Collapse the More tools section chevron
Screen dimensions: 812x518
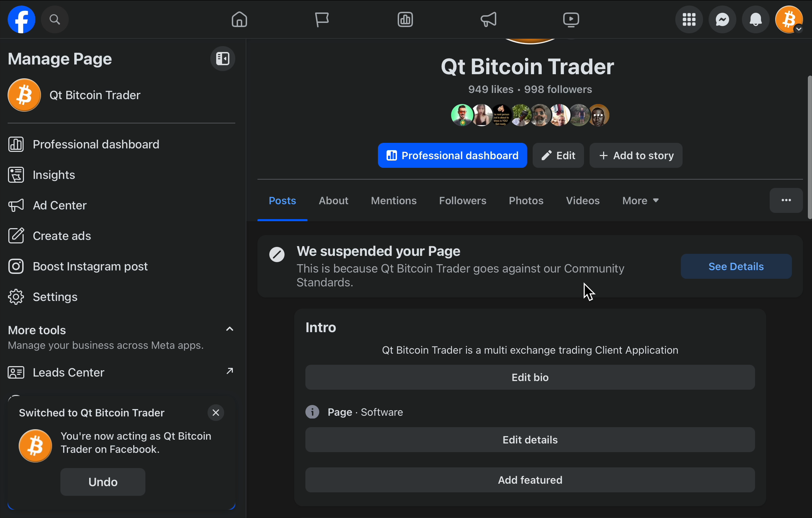click(x=230, y=329)
